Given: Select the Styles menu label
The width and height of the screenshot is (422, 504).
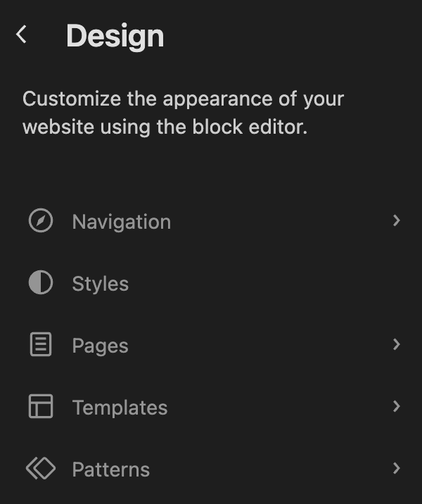Looking at the screenshot, I should [100, 284].
